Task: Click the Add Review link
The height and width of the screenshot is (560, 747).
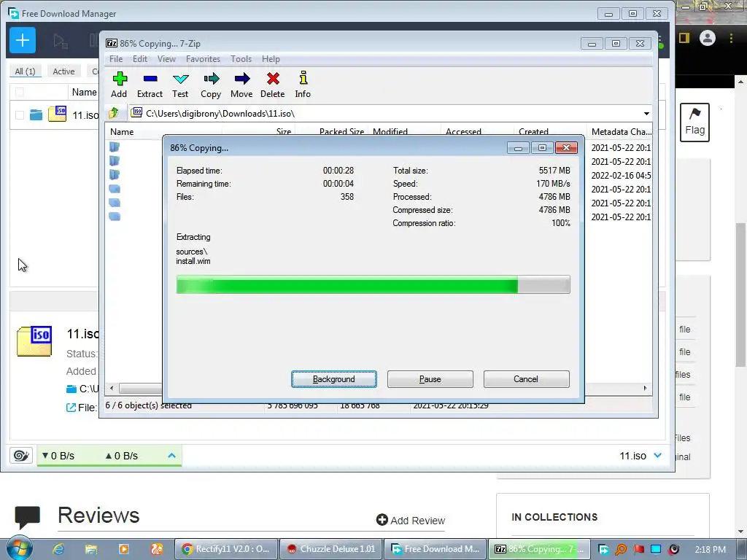Action: pos(411,520)
